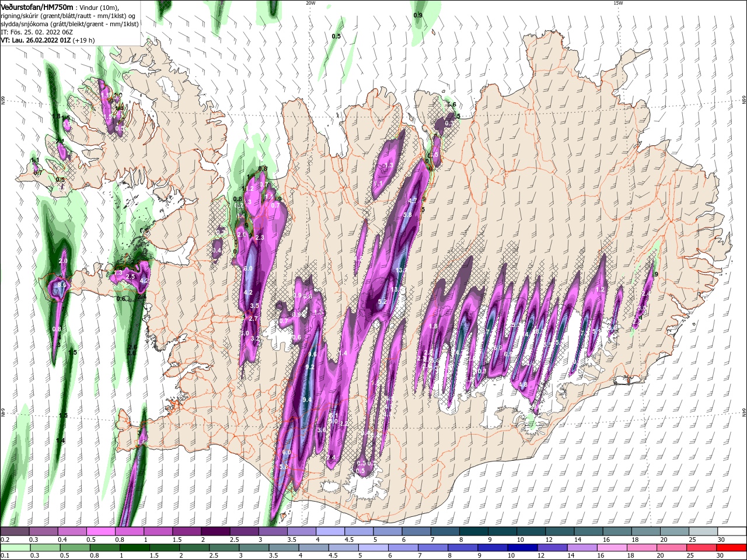Click the 9.4 precipitation value on map

pyautogui.click(x=308, y=400)
